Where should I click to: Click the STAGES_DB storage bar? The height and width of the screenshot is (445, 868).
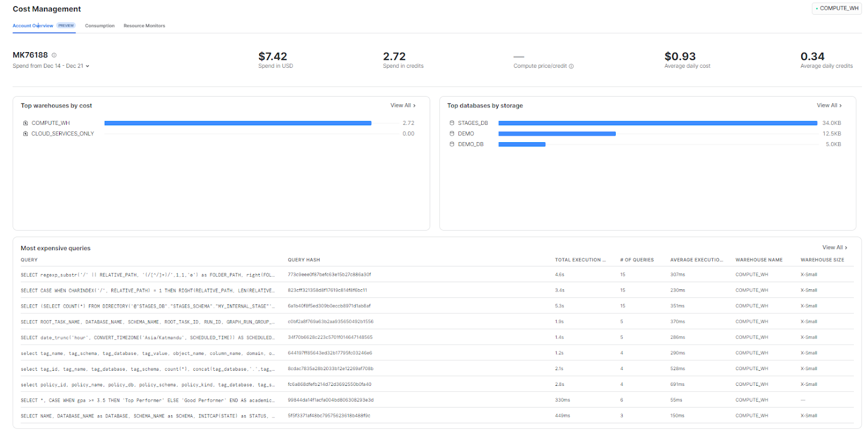pos(658,123)
